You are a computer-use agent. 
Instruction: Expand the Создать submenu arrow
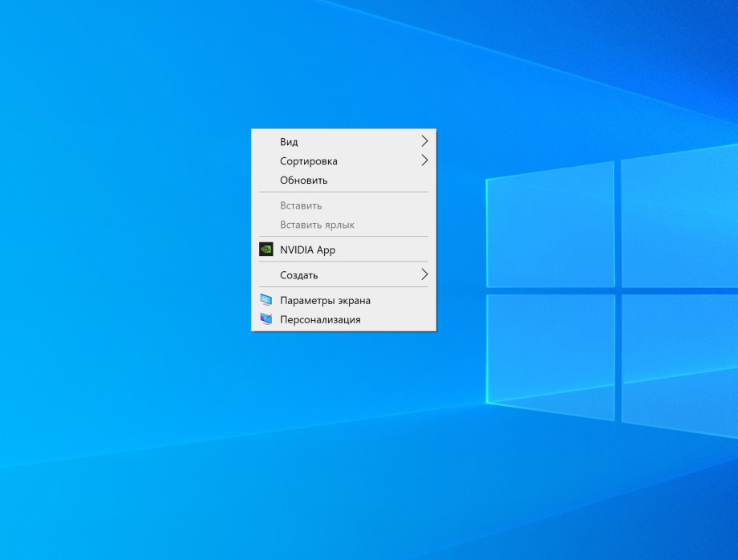(424, 275)
